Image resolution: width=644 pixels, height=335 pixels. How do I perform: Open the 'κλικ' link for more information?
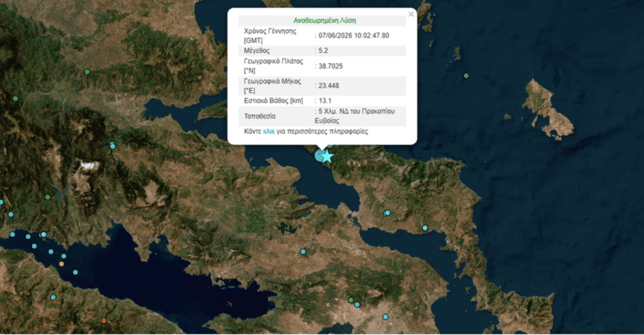(x=269, y=131)
